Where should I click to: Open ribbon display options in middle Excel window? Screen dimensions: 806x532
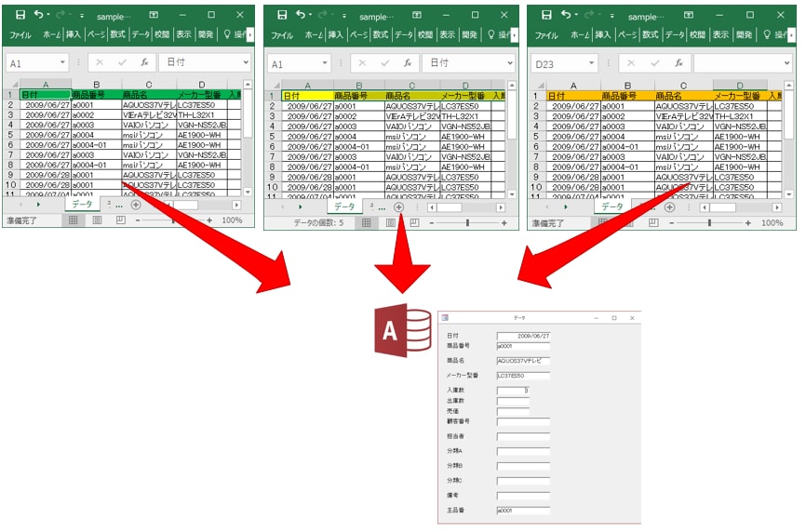(x=417, y=16)
